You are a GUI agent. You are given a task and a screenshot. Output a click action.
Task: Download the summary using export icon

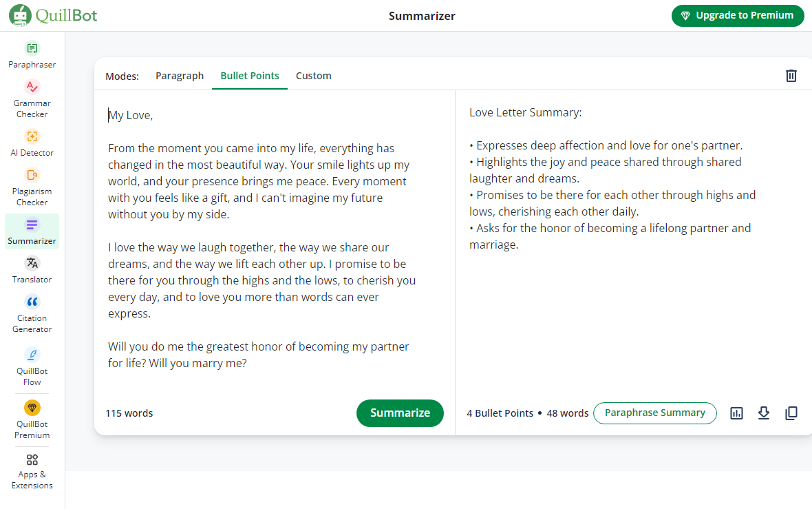click(764, 413)
